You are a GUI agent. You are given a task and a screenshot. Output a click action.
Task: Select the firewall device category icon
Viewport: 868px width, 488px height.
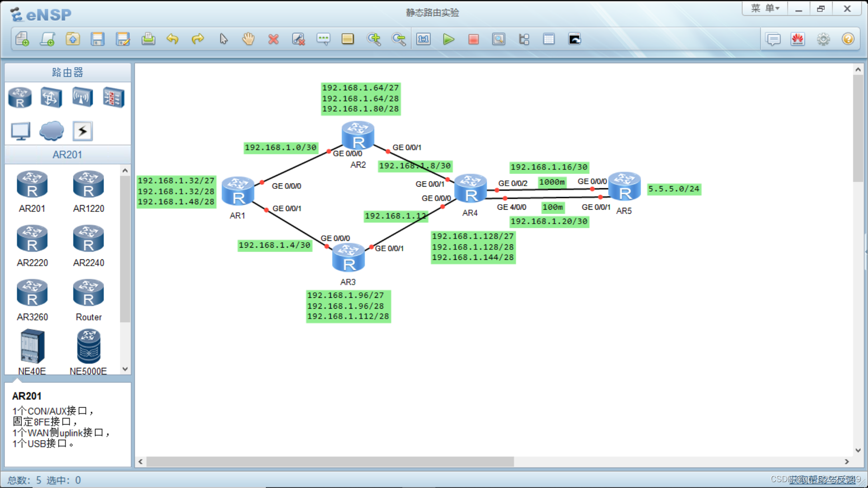tap(113, 97)
